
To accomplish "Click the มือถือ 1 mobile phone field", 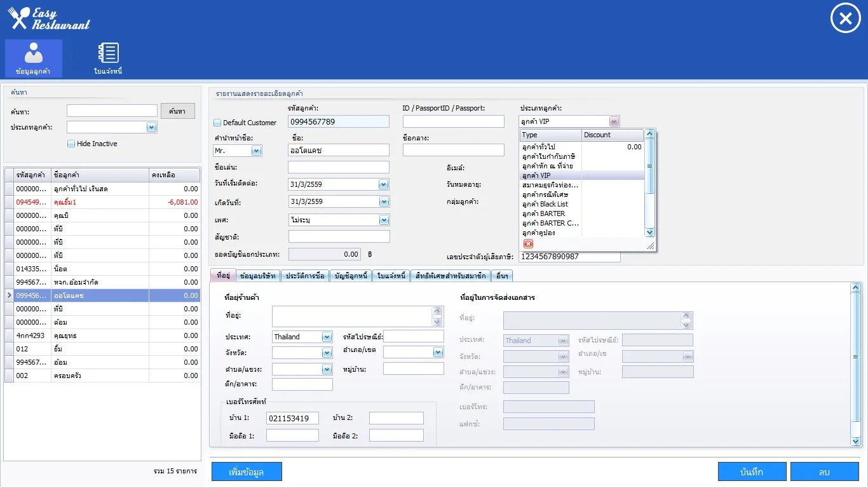I will point(292,435).
